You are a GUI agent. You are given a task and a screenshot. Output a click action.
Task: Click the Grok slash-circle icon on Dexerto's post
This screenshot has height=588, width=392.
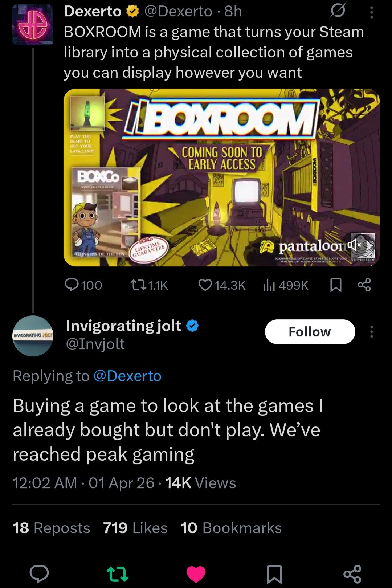tap(338, 11)
